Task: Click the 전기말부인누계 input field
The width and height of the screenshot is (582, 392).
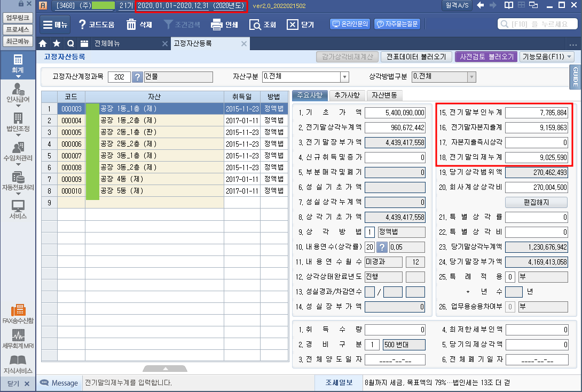Action: (537, 113)
